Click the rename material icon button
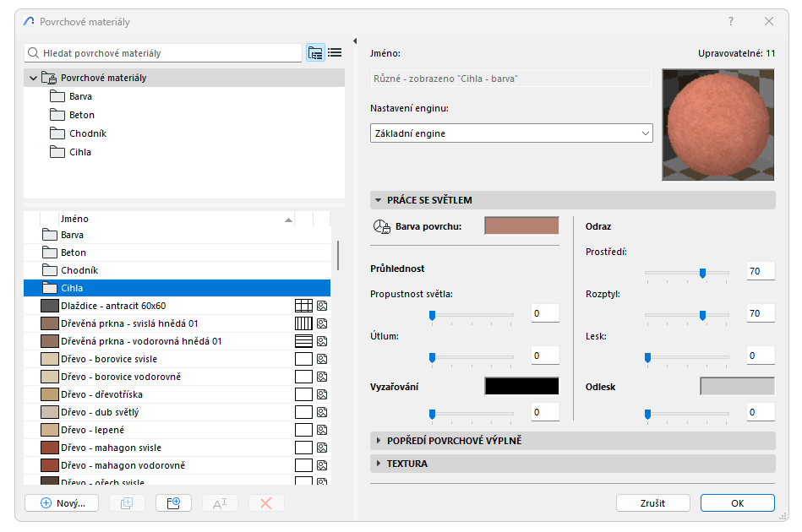 coord(220,503)
